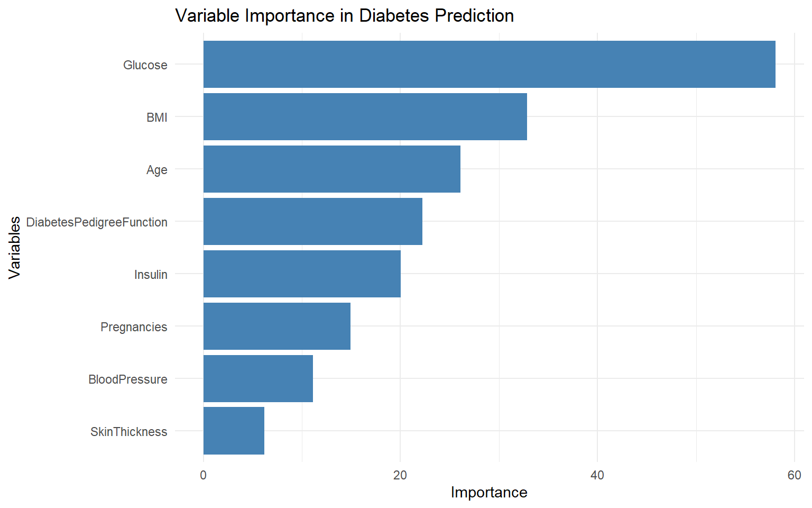Click the Pregnancies importance bar
The width and height of the screenshot is (812, 508).
pos(276,326)
